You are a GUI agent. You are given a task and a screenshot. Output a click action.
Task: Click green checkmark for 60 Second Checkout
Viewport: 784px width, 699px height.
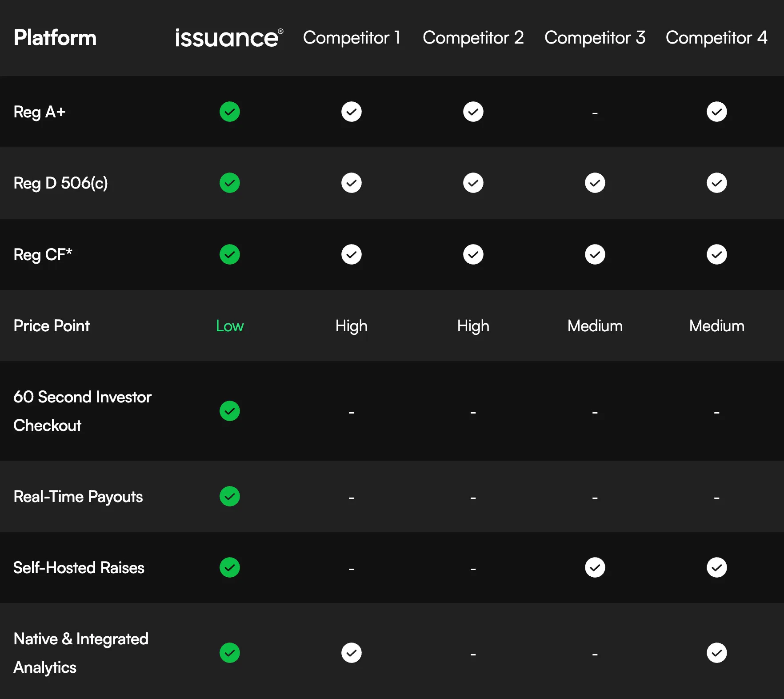(230, 411)
